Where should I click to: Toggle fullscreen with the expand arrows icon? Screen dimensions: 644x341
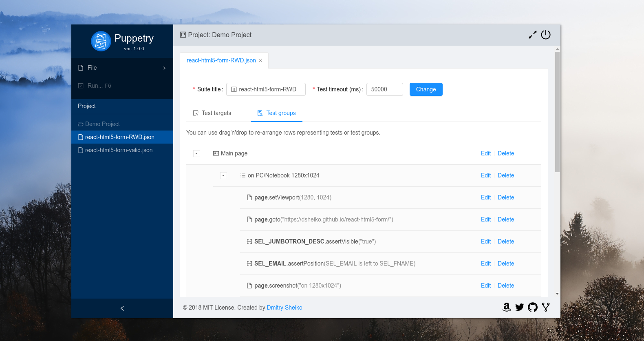coord(533,35)
